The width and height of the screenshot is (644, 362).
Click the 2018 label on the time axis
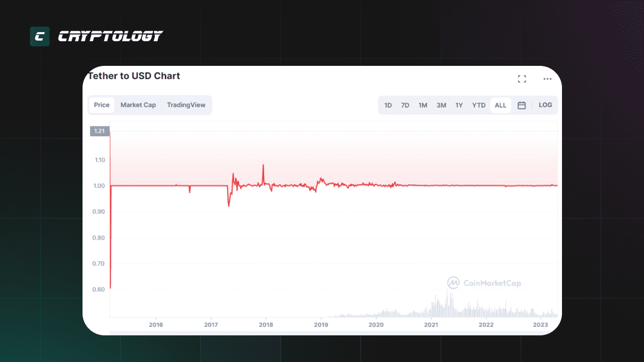[x=266, y=325]
